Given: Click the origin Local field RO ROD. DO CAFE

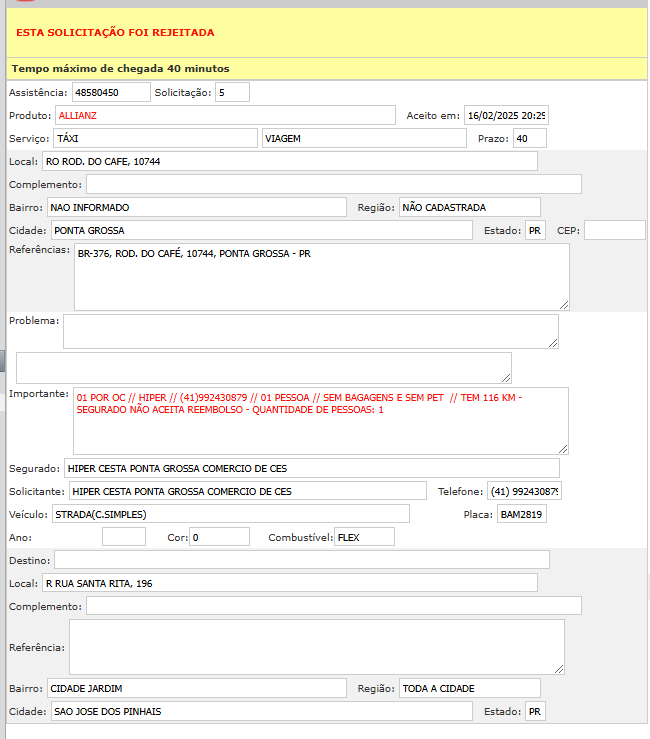Looking at the screenshot, I should pyautogui.click(x=289, y=161).
